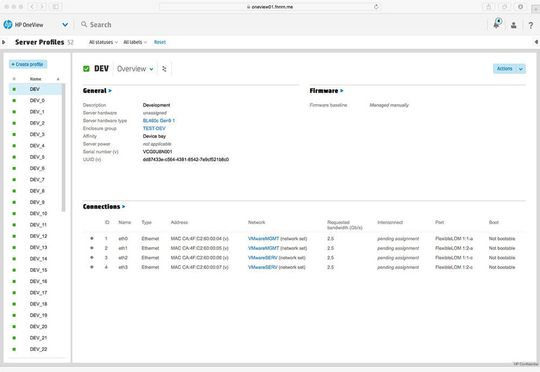Click the status icon of DEV_19 row
540x372 pixels.
click(x=14, y=315)
